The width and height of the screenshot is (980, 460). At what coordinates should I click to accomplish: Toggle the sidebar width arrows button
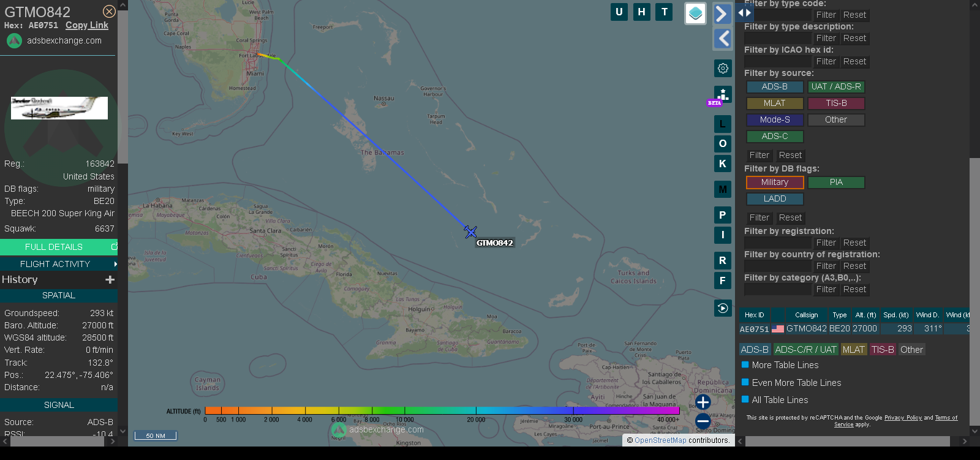[744, 12]
